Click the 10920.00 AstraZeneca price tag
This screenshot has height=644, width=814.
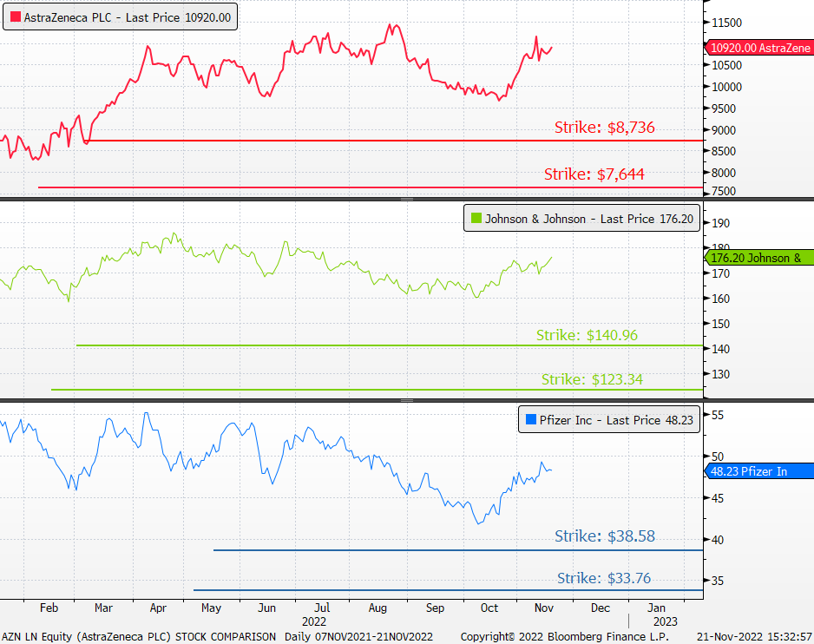[759, 48]
